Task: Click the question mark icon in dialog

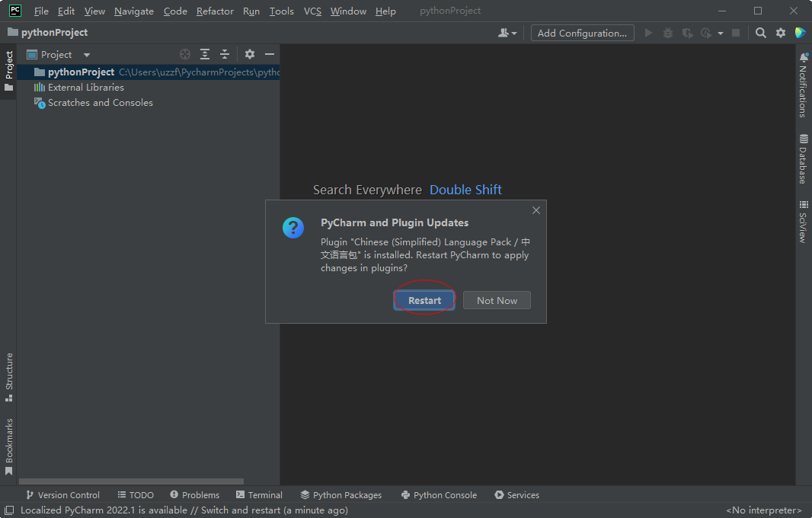Action: (293, 228)
